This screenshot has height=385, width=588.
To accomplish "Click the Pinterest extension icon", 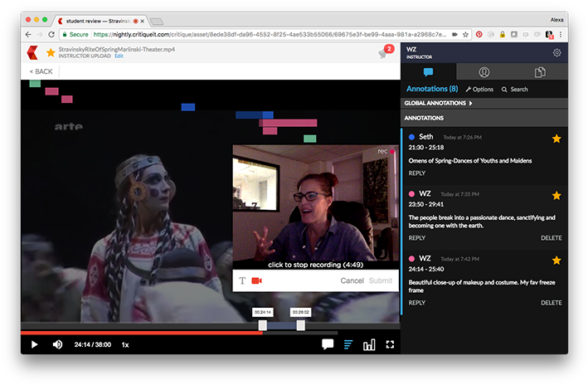I will point(479,35).
